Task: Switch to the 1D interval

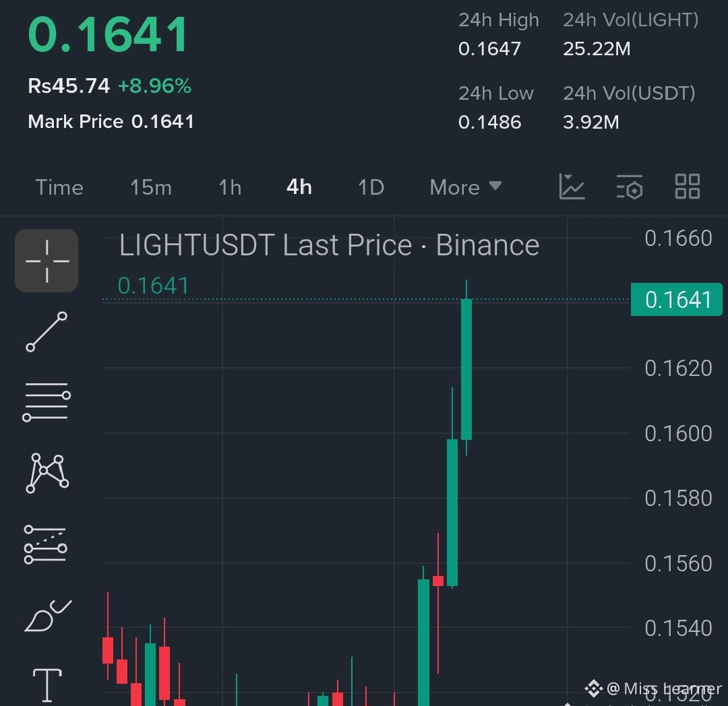Action: click(371, 187)
